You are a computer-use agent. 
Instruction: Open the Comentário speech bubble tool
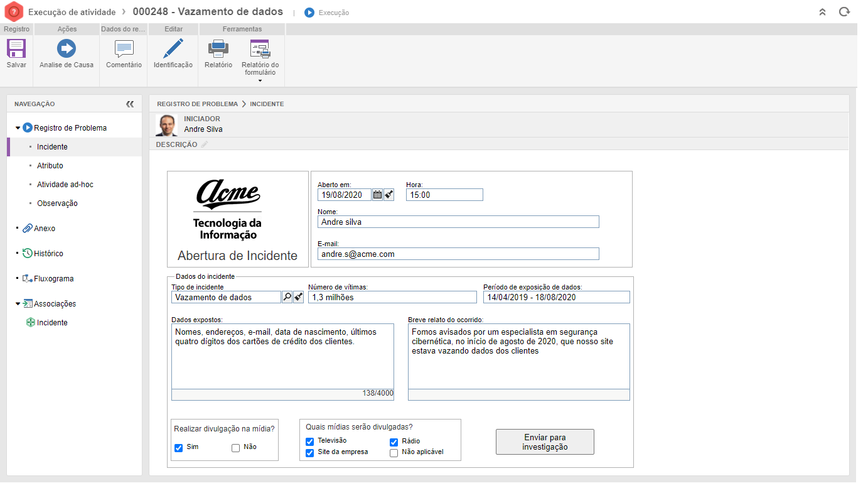124,49
